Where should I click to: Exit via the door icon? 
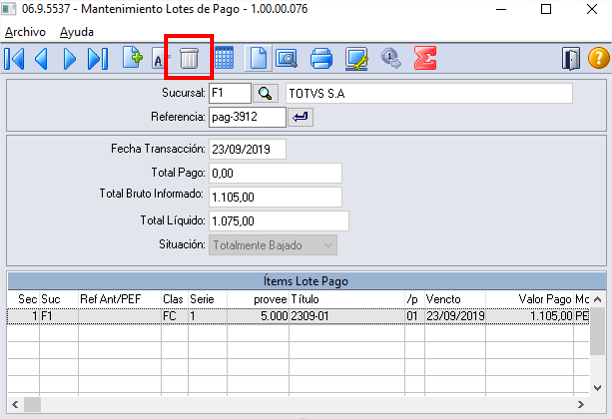click(x=571, y=59)
